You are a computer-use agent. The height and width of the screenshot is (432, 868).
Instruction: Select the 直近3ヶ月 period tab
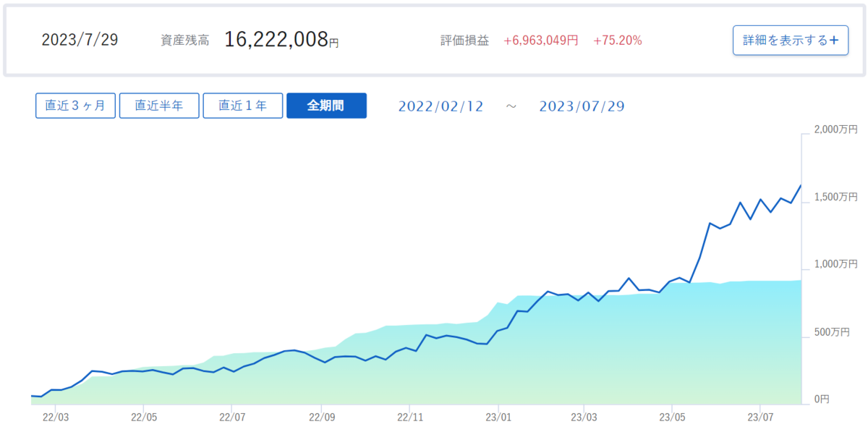pos(75,106)
